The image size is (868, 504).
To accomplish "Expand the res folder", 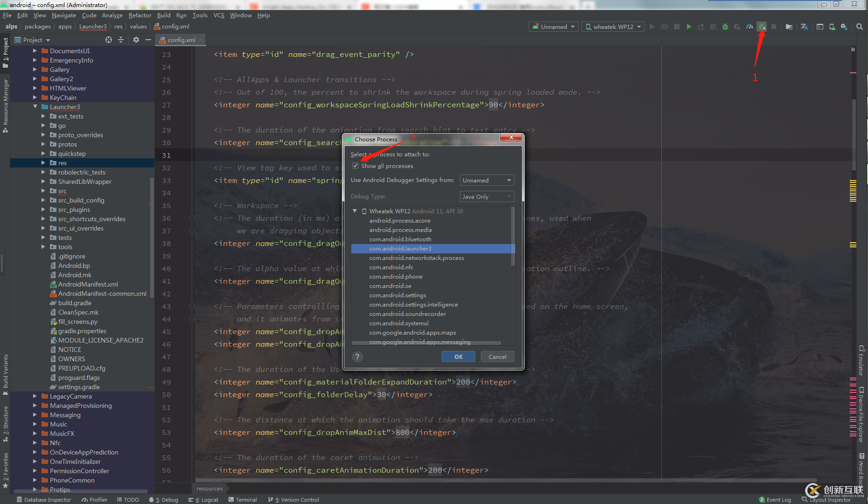I will point(43,163).
